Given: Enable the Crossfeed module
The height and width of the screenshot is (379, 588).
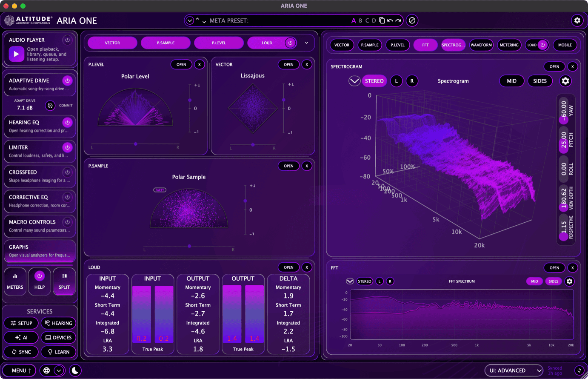Looking at the screenshot, I should pos(67,172).
